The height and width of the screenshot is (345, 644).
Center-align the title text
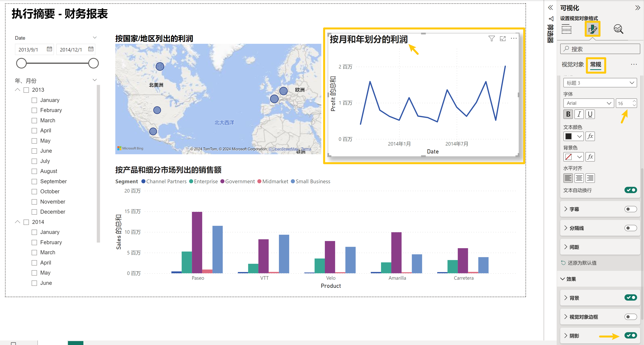(579, 178)
